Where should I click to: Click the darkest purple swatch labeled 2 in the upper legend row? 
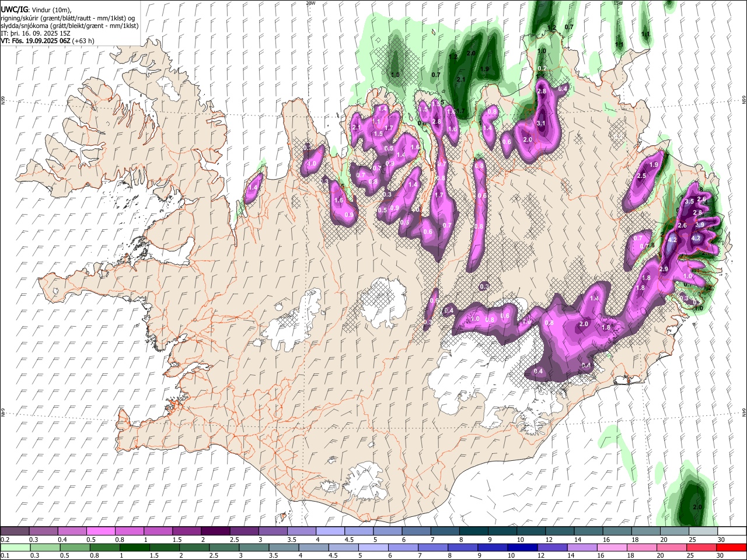(215, 531)
